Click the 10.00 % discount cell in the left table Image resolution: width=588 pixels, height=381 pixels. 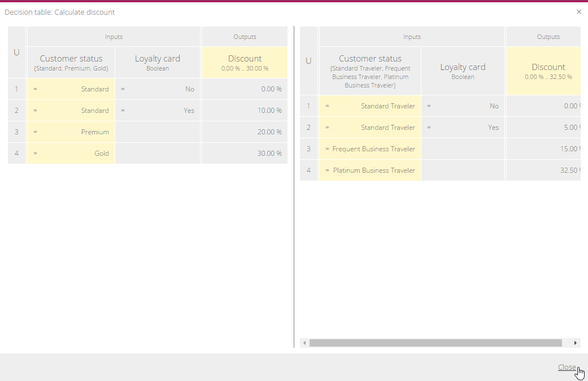click(245, 111)
